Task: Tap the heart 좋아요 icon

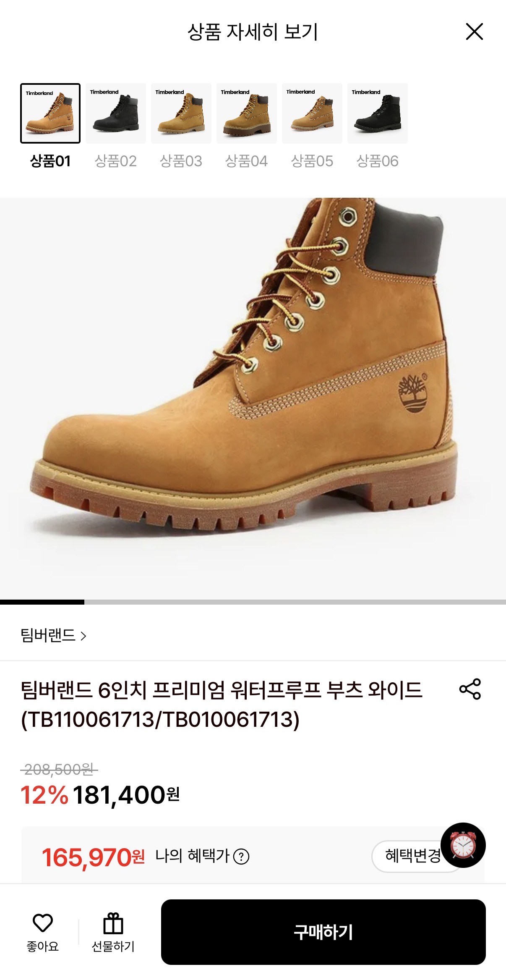Action: (42, 923)
